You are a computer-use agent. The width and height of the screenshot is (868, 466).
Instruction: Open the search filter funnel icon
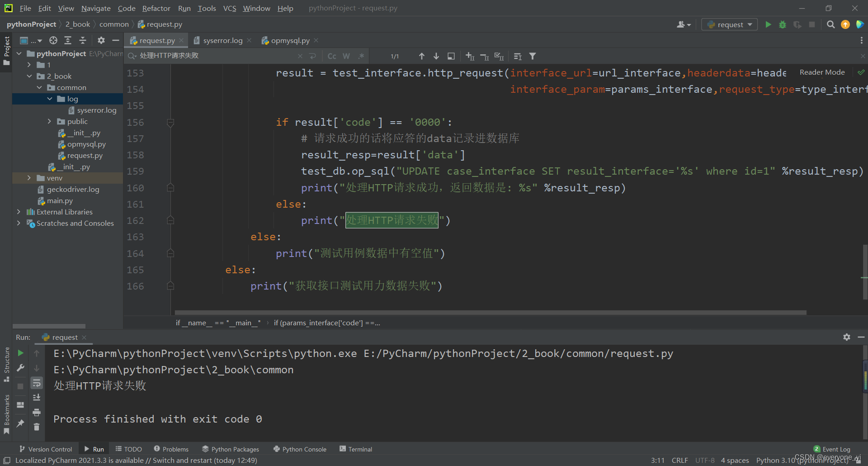[x=533, y=56]
